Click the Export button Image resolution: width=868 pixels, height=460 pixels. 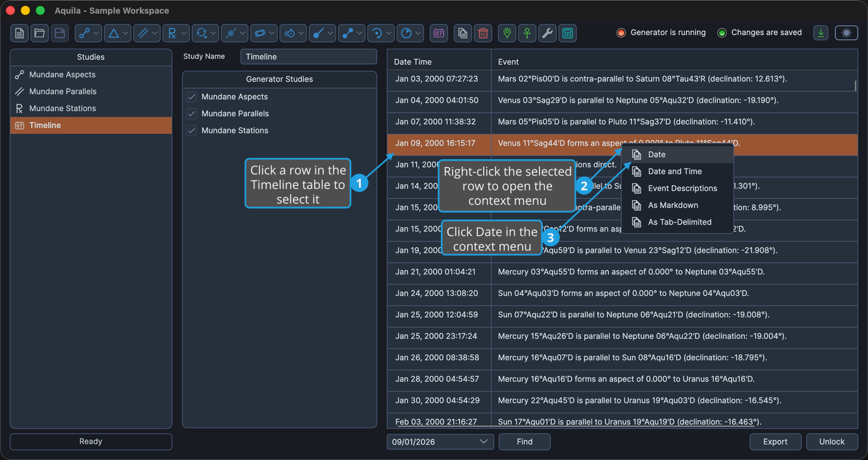pos(775,442)
